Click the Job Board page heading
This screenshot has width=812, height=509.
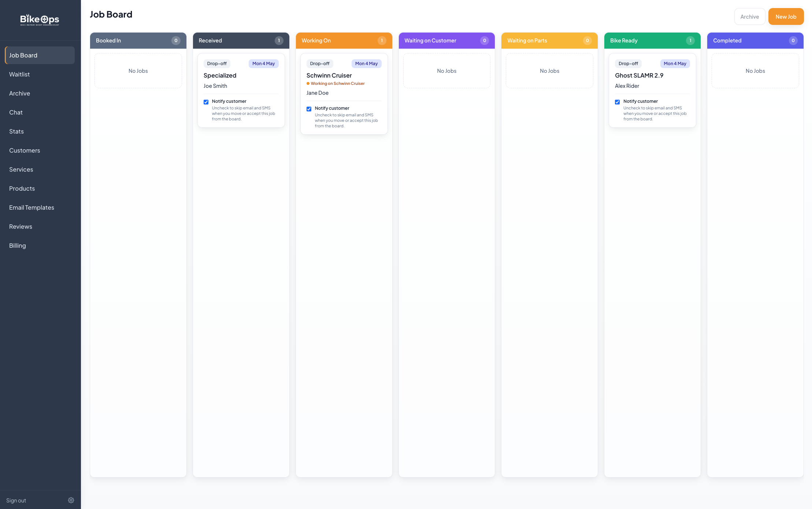[x=111, y=15]
